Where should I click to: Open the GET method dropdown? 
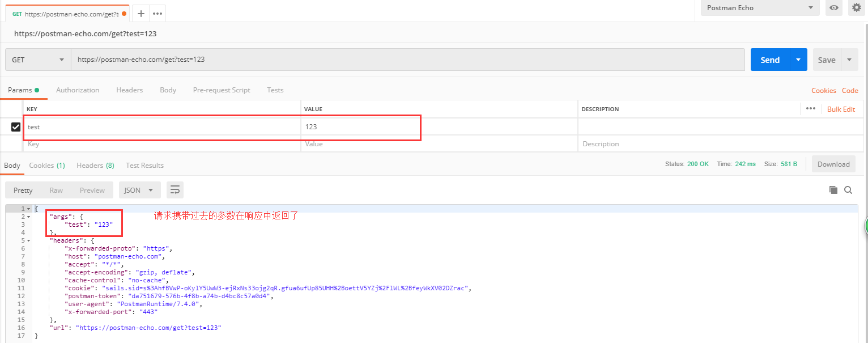(x=38, y=60)
